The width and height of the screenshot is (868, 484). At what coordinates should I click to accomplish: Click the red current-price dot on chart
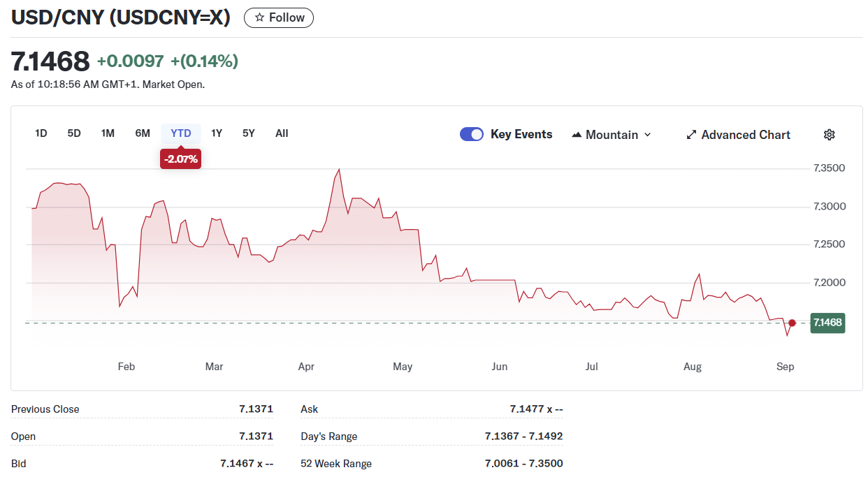[792, 323]
